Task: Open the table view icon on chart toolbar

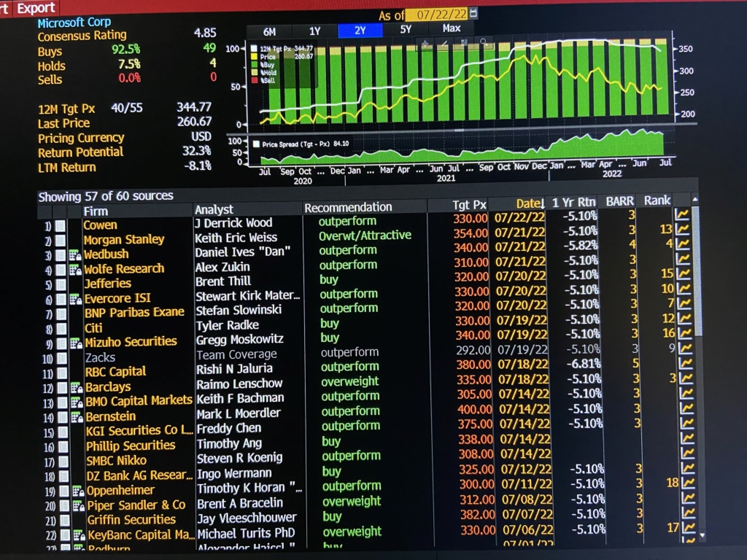Action: tap(464, 43)
